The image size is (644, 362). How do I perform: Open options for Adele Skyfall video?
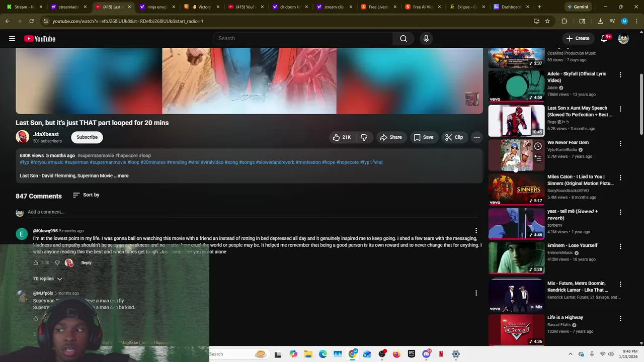pos(620,75)
